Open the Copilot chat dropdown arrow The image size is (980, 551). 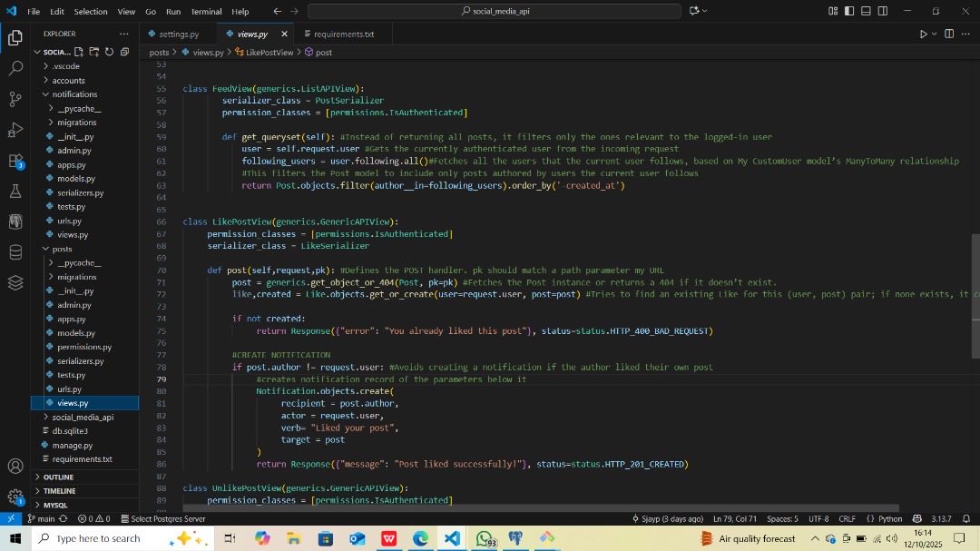click(x=705, y=11)
